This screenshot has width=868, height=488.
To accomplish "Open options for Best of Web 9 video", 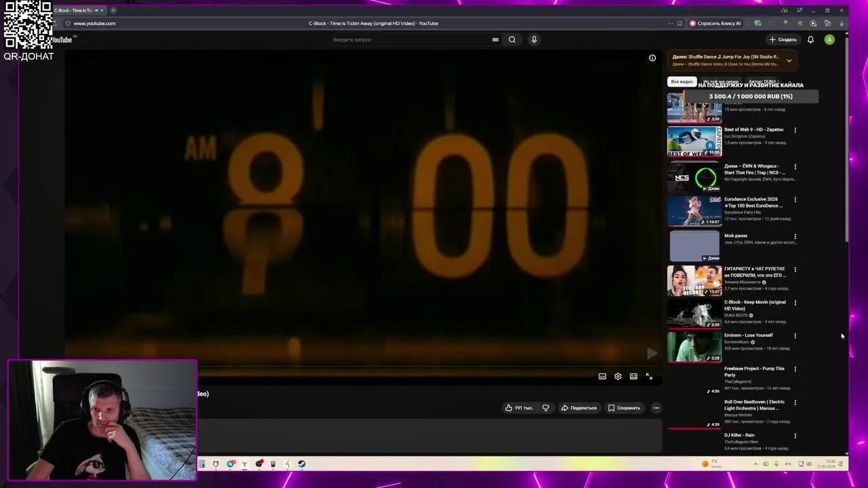I will (x=795, y=130).
